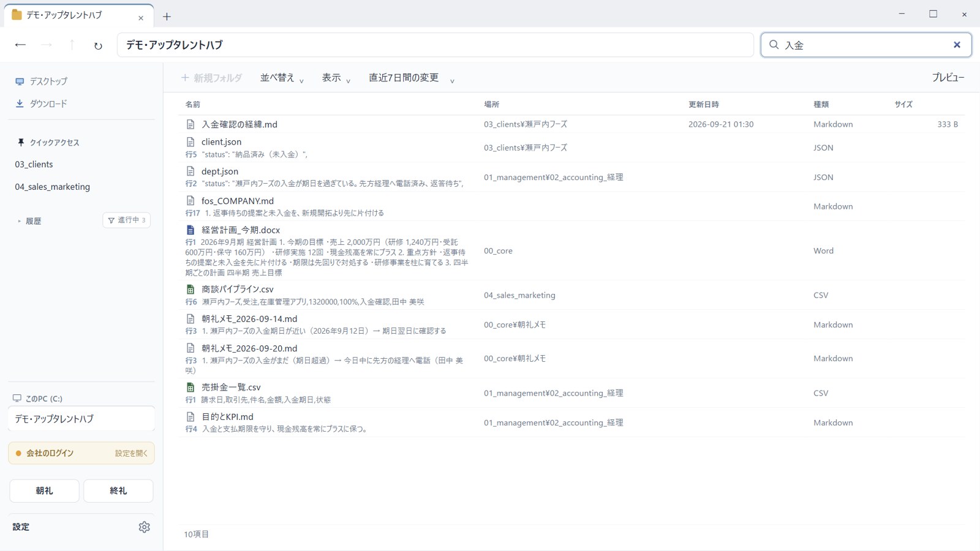
Task: Click the search field containing 入金
Action: click(865, 45)
